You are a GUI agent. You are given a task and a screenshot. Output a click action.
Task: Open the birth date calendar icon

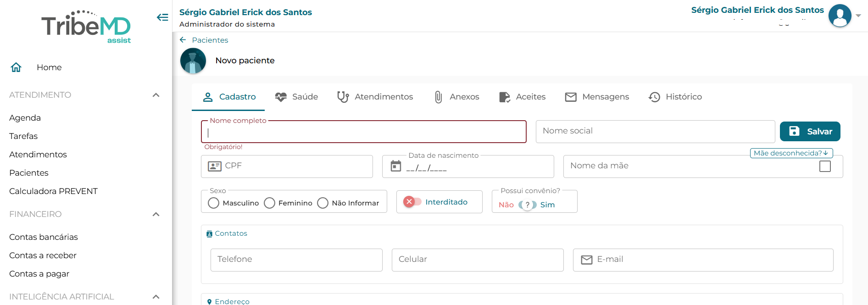(x=396, y=166)
